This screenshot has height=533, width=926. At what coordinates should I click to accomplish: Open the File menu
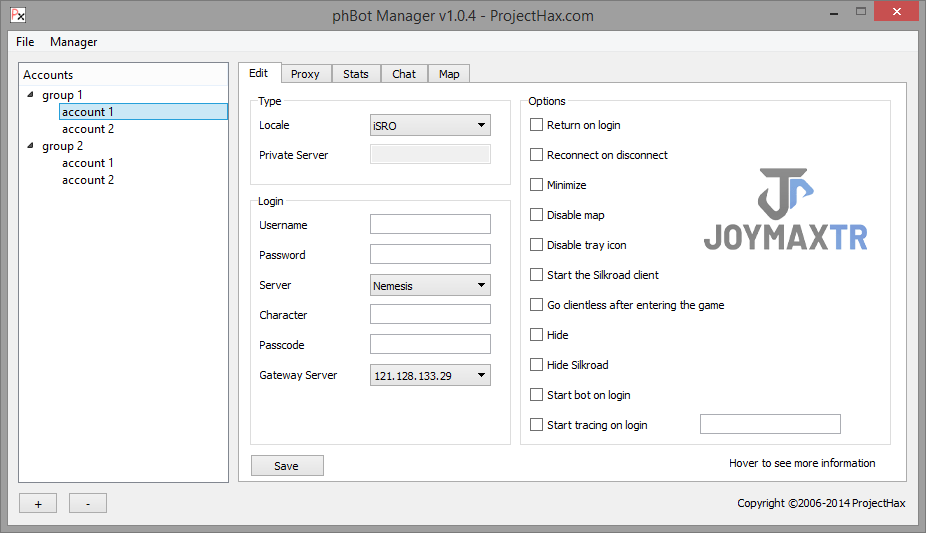tap(25, 42)
